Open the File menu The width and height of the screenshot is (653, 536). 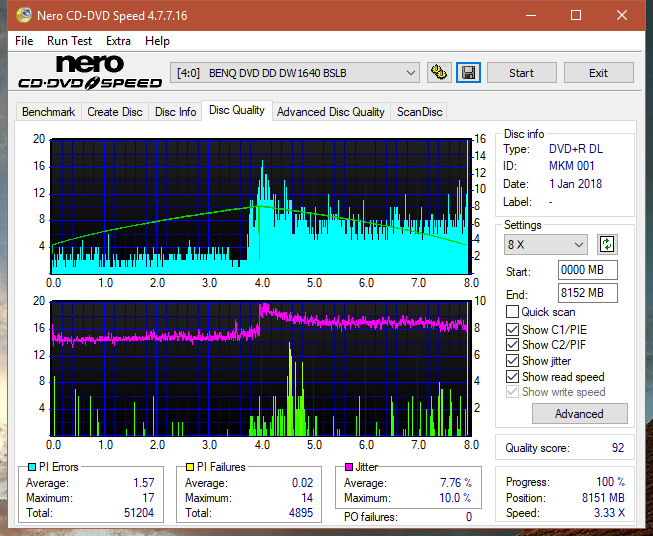tap(24, 41)
